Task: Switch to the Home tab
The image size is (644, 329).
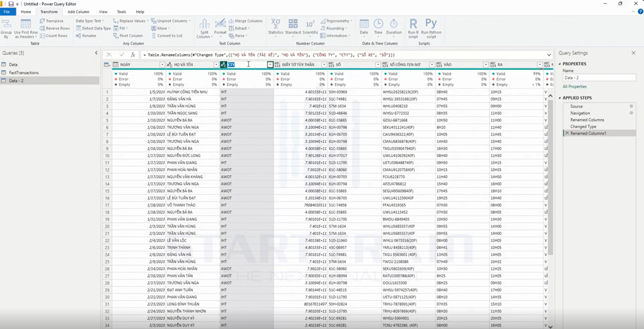Action: [x=26, y=12]
